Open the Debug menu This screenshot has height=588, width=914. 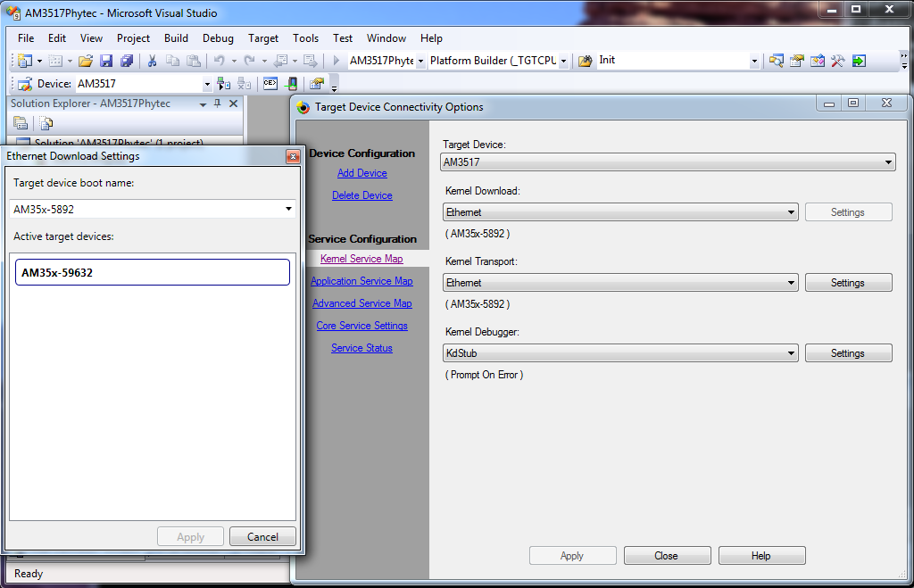coord(218,37)
